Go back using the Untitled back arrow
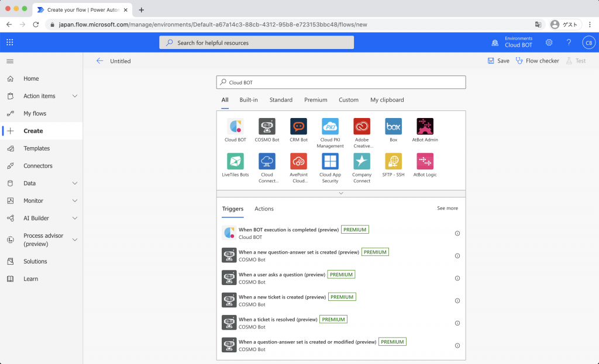Screen dimensions: 599x364 click(x=99, y=61)
